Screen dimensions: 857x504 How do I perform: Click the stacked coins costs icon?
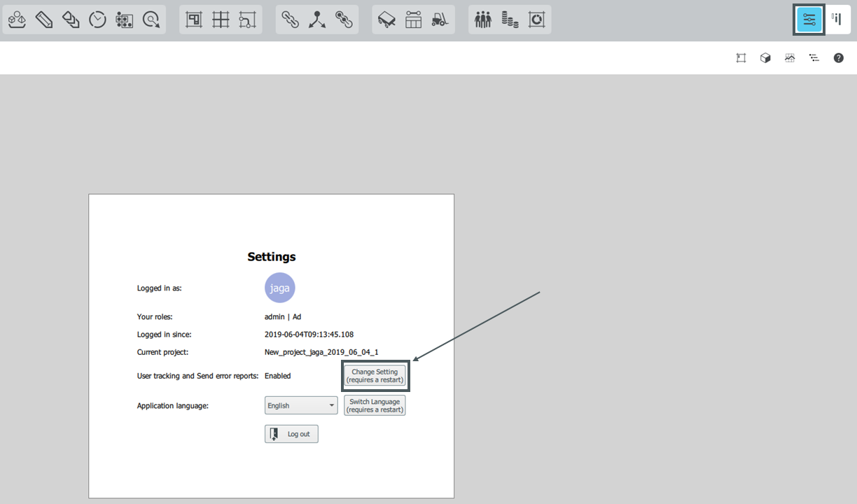[510, 20]
